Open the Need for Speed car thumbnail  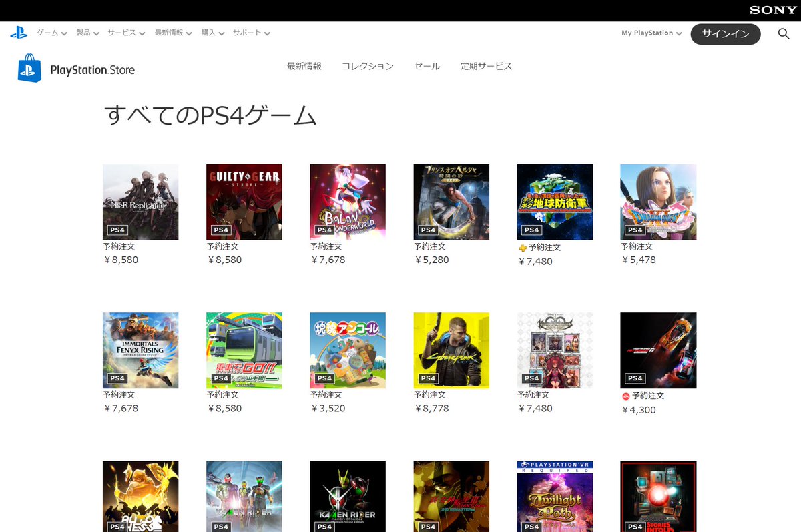[659, 350]
